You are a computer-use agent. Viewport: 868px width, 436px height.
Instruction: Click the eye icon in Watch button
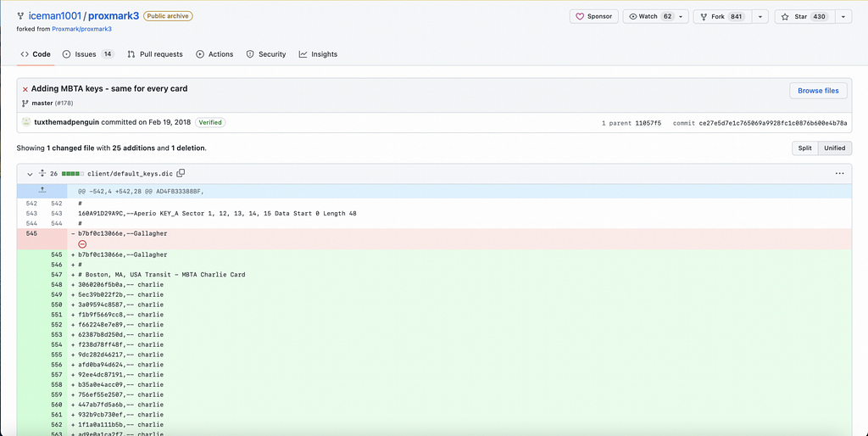[633, 17]
